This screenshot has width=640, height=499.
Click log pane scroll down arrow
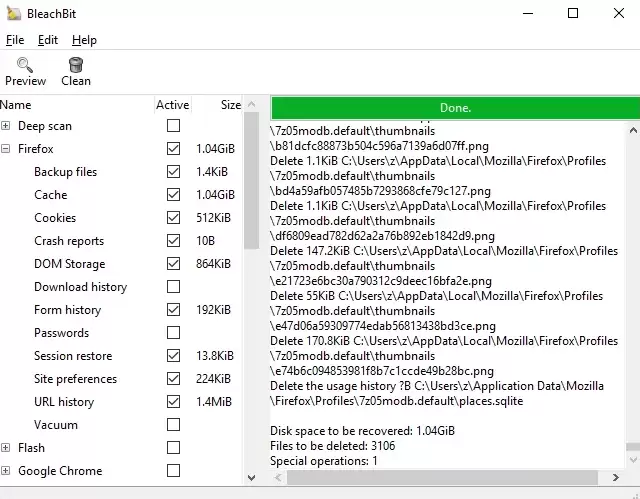pyautogui.click(x=633, y=460)
